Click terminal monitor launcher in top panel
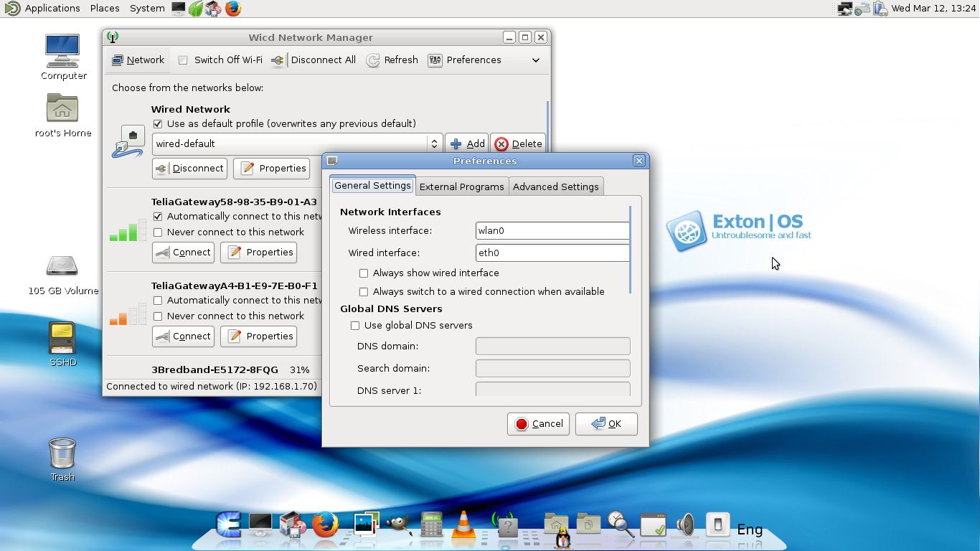Screen dimensions: 980x551 click(178, 9)
